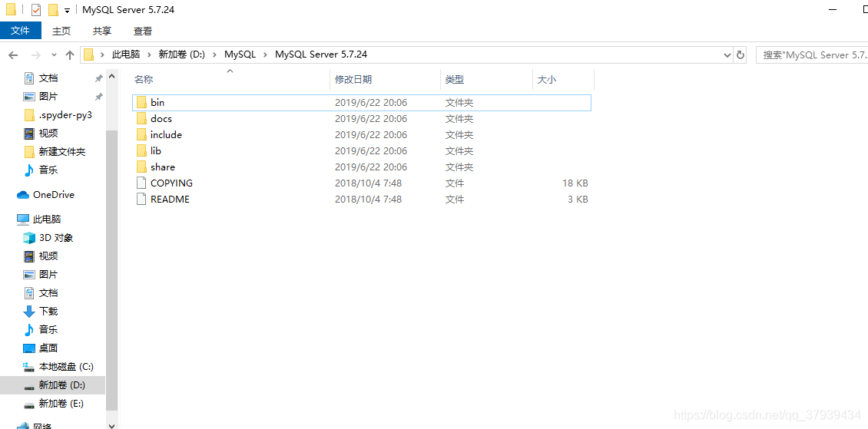
Task: Select the docs folder icon
Action: [141, 118]
